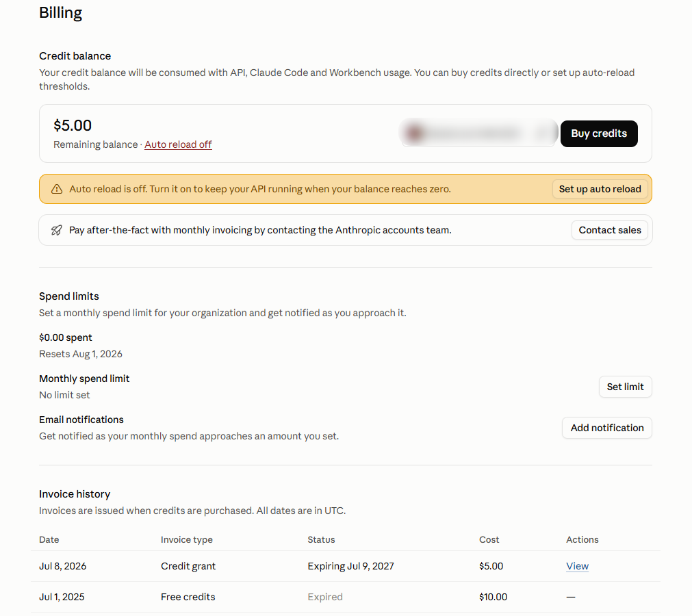Click the rocket icon beside invoicing message

[x=57, y=231]
